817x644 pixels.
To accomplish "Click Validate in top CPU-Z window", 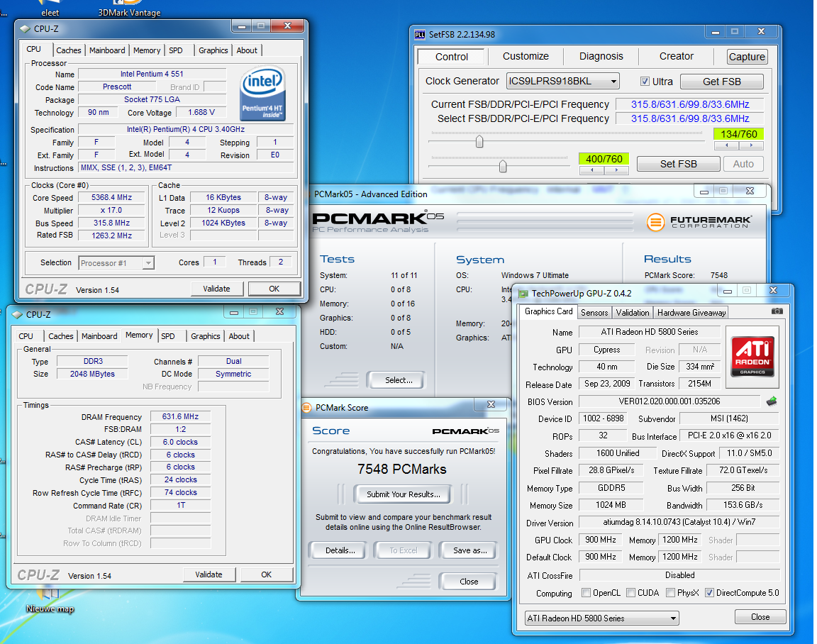I will (x=216, y=289).
